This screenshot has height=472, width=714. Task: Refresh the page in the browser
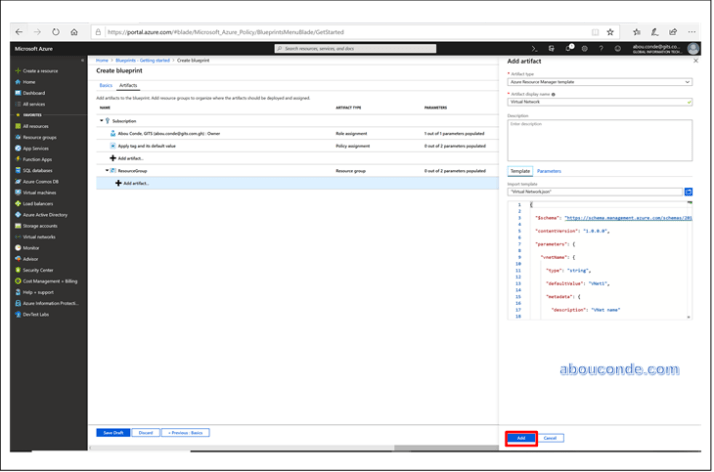pos(55,32)
